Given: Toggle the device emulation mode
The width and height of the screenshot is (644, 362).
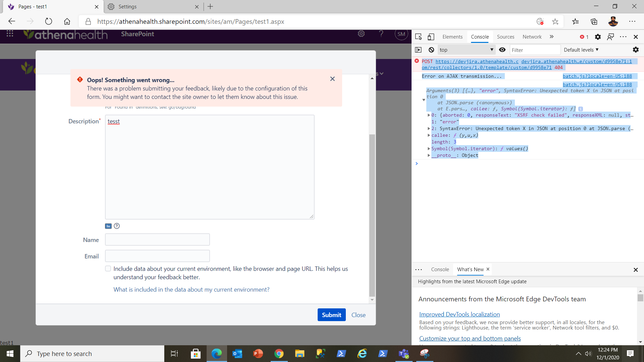Looking at the screenshot, I should tap(431, 37).
